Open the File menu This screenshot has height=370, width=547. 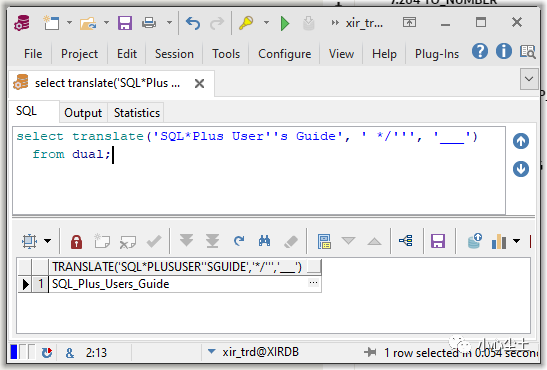click(33, 54)
